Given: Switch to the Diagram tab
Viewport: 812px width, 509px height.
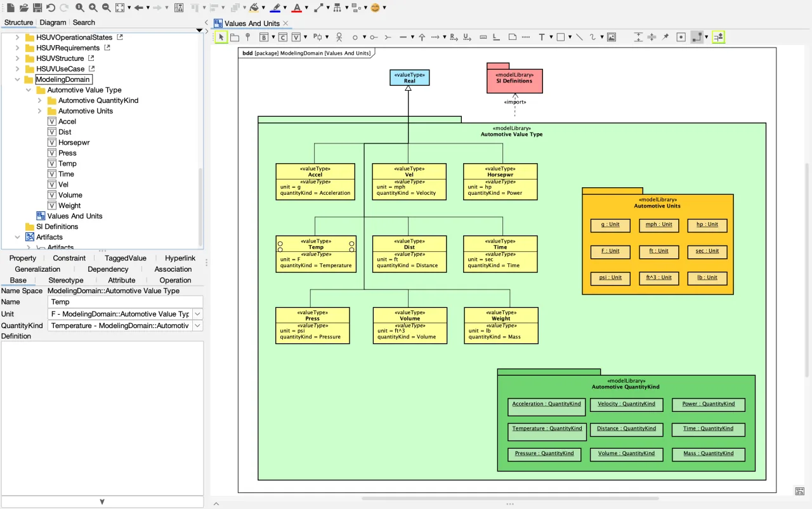Looking at the screenshot, I should 53,22.
